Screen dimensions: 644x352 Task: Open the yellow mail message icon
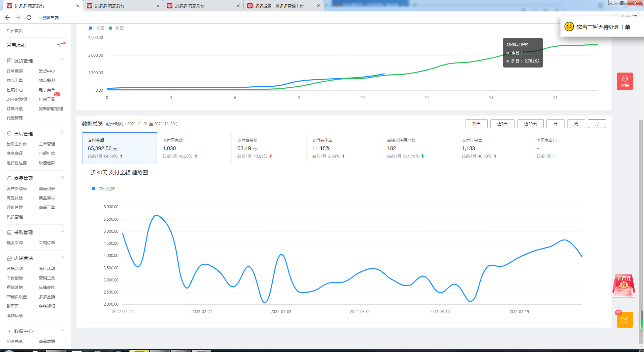pos(625,320)
